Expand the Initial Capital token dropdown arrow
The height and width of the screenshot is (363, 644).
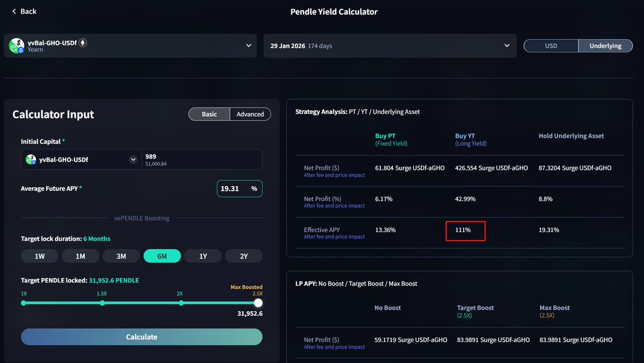pyautogui.click(x=133, y=160)
